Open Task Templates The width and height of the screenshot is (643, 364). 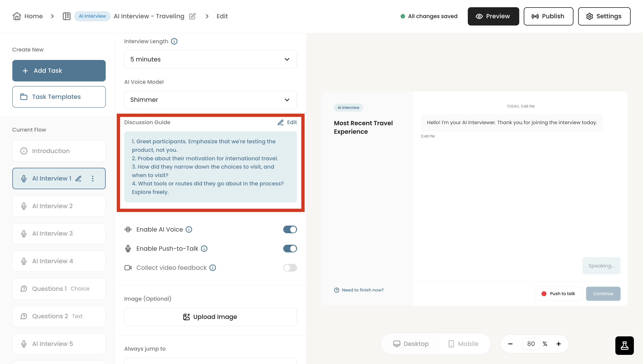click(x=59, y=97)
